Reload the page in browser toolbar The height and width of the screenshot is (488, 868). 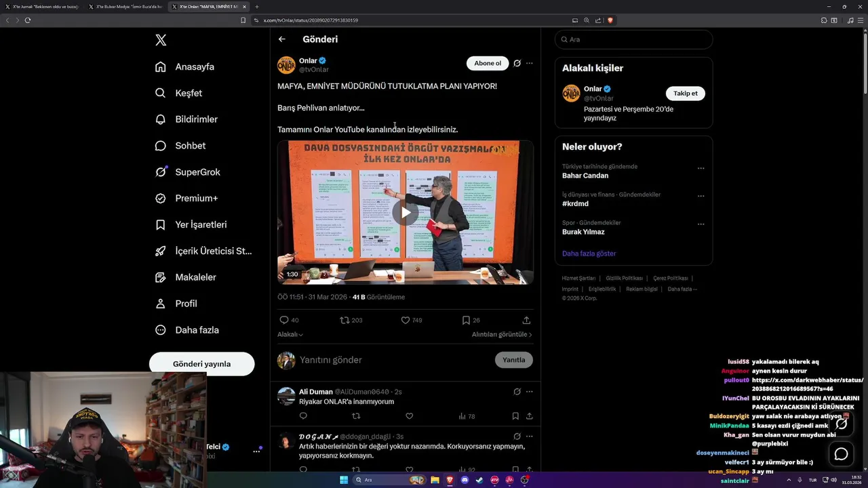click(28, 20)
